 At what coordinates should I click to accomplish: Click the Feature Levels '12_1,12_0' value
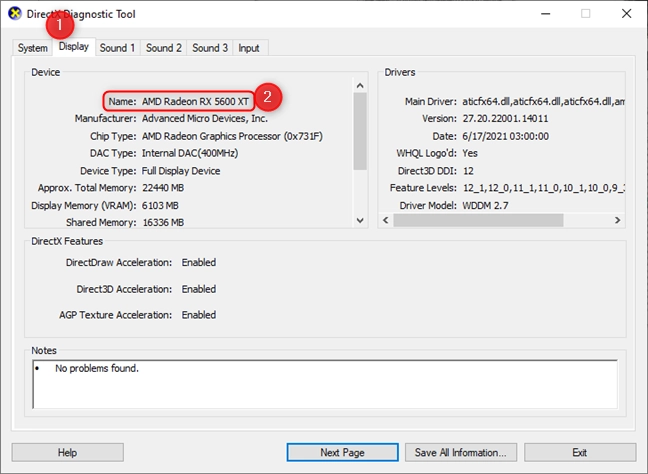point(543,188)
